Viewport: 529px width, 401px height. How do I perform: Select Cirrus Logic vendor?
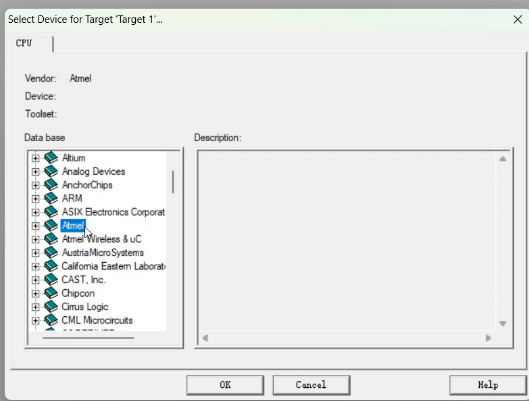[85, 307]
